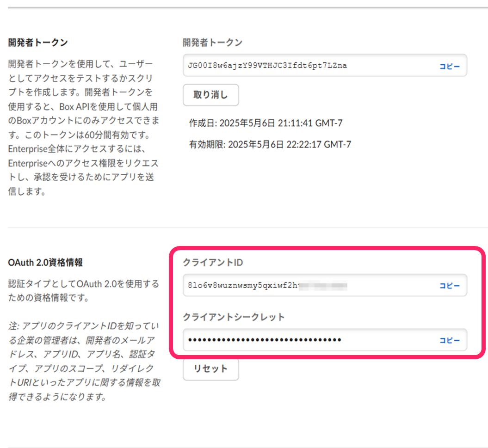Viewport: 488px width, 448px height.
Task: Click the 取り消し revoke button
Action: tap(211, 95)
